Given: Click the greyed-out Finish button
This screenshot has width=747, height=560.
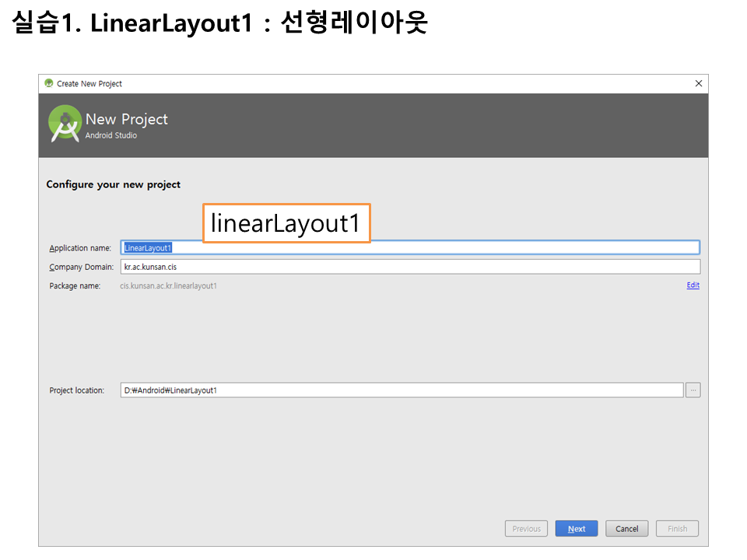Looking at the screenshot, I should [x=677, y=529].
